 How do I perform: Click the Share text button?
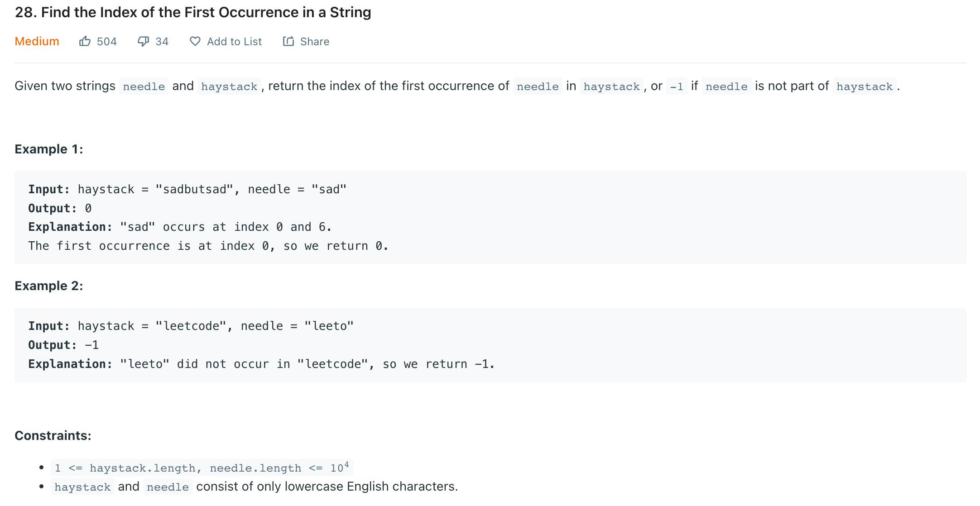pyautogui.click(x=315, y=42)
